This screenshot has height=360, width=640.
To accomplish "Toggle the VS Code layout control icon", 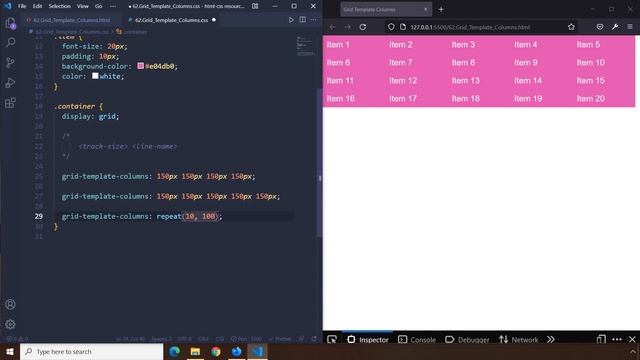I will point(255,6).
